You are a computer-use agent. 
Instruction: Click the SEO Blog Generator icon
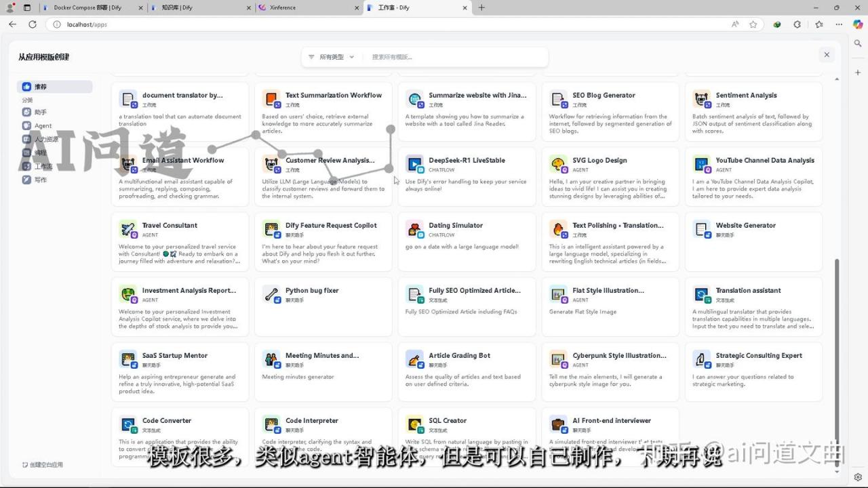(559, 99)
